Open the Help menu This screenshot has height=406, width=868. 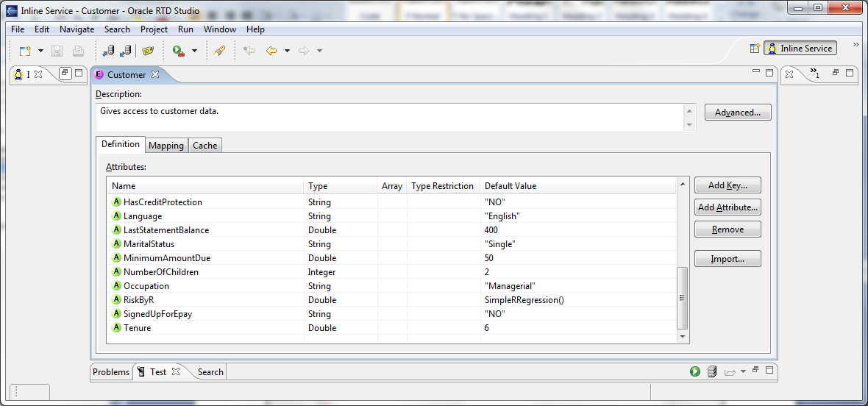click(x=256, y=29)
